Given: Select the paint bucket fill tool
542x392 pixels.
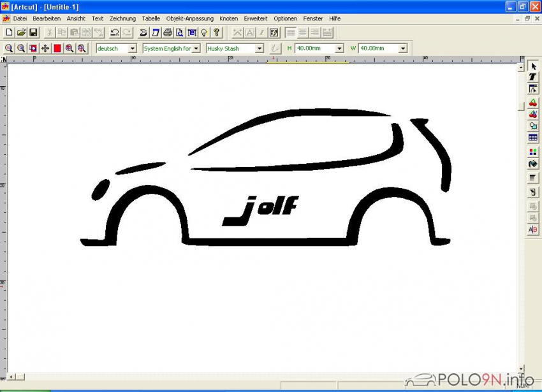Looking at the screenshot, I should [533, 164].
